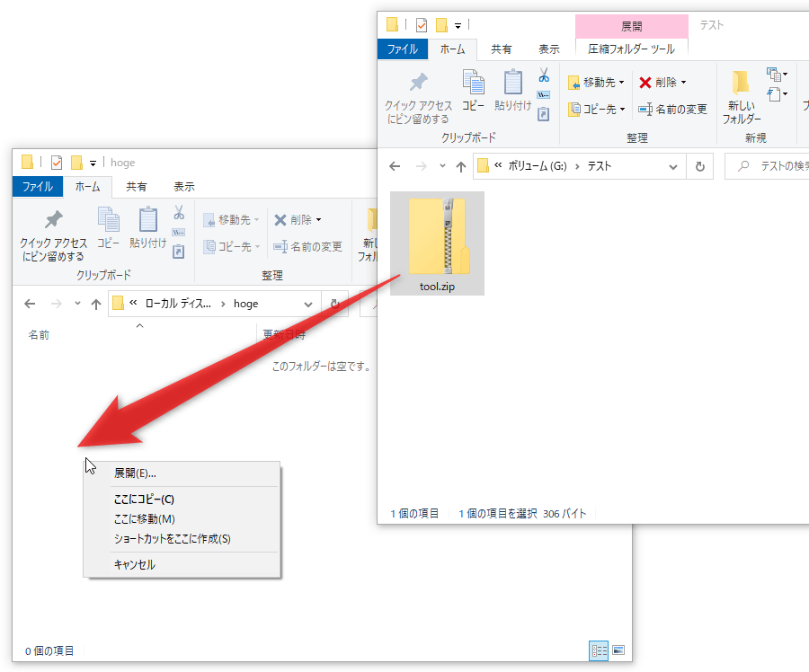809x672 pixels.
Task: Go back in テスト window navigation
Action: pyautogui.click(x=395, y=166)
